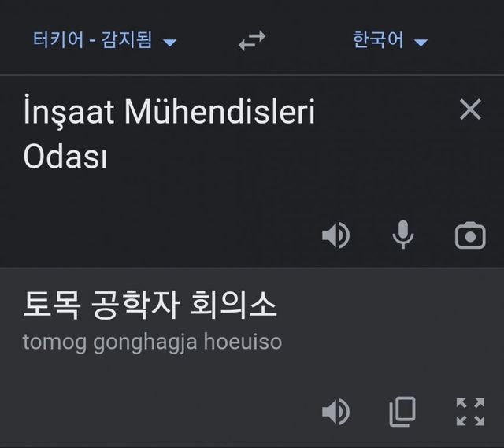Viewport: 504px width, 448px height.
Task: Tap the romanization tomog gonghagja hoeuiso
Action: click(x=152, y=342)
